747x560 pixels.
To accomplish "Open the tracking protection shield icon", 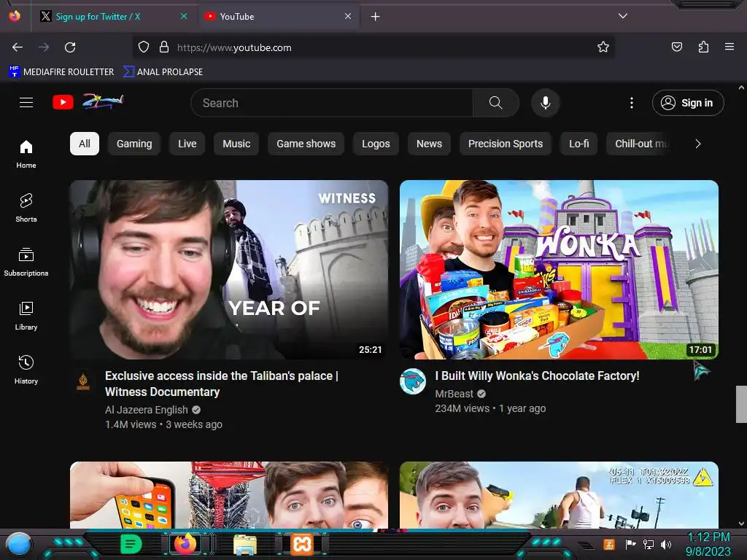I will [x=144, y=47].
